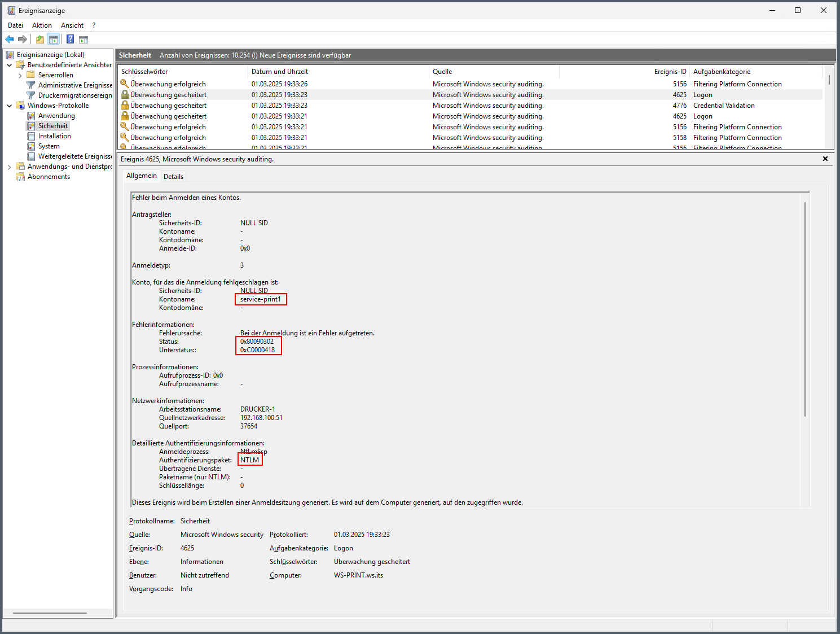Click the source address 192.168.100.51
Viewport: 840px width, 634px height.
point(261,418)
